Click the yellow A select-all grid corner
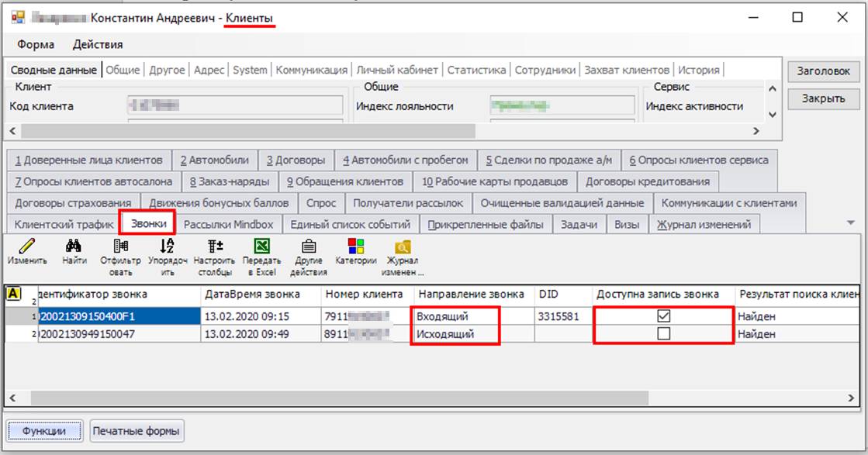The height and width of the screenshot is (455, 868). pos(13,294)
